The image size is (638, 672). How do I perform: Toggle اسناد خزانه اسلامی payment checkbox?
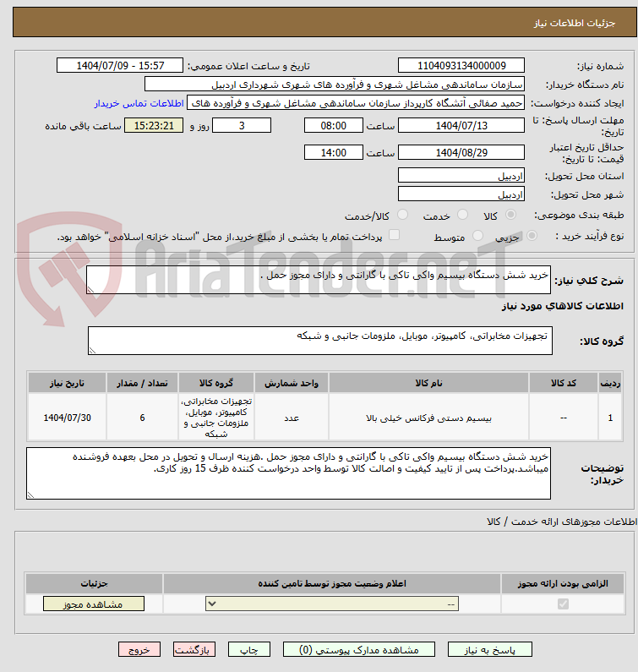point(394,235)
